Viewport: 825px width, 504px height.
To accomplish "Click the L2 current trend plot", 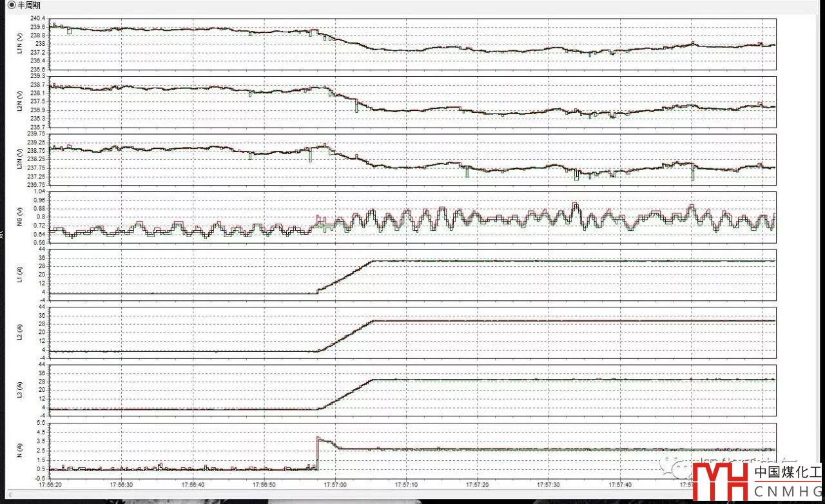I will click(412, 333).
